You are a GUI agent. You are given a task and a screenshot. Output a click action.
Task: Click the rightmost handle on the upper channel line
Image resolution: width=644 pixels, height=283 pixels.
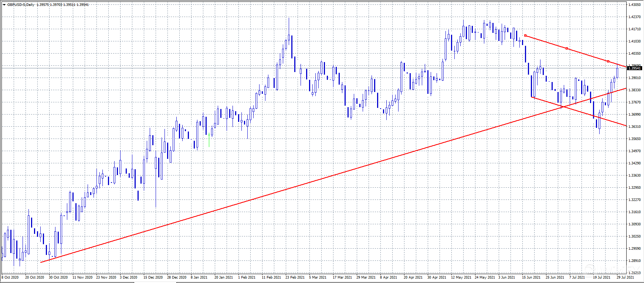point(608,61)
